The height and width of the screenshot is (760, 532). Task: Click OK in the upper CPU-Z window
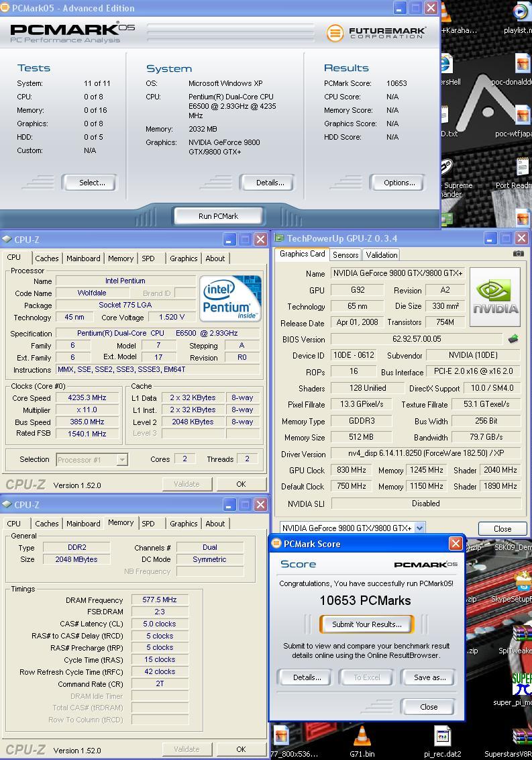click(241, 483)
